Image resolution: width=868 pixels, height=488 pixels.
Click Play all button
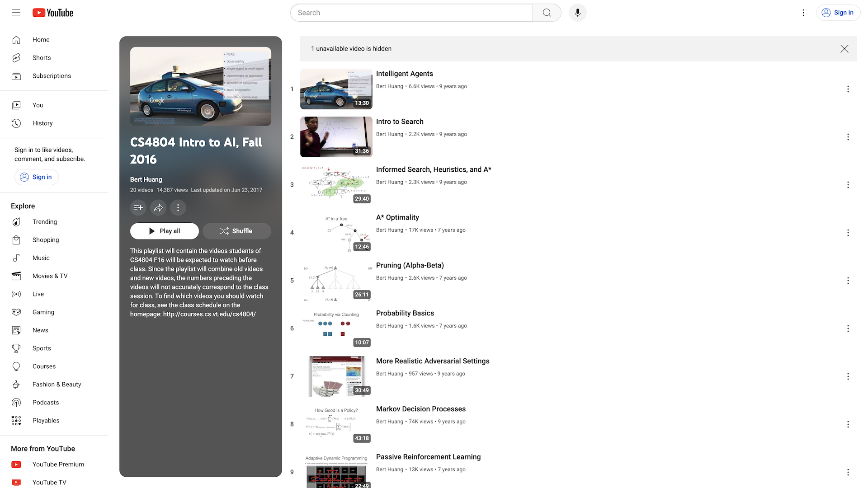pyautogui.click(x=165, y=231)
